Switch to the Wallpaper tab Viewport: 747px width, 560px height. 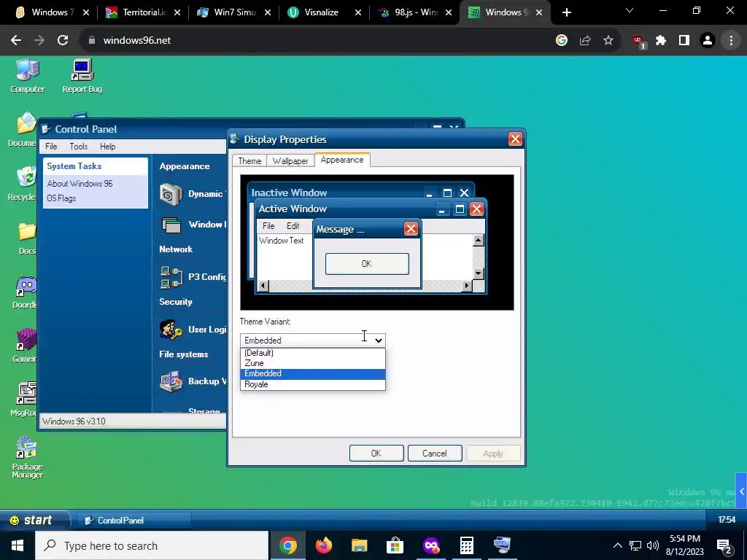pyautogui.click(x=290, y=161)
